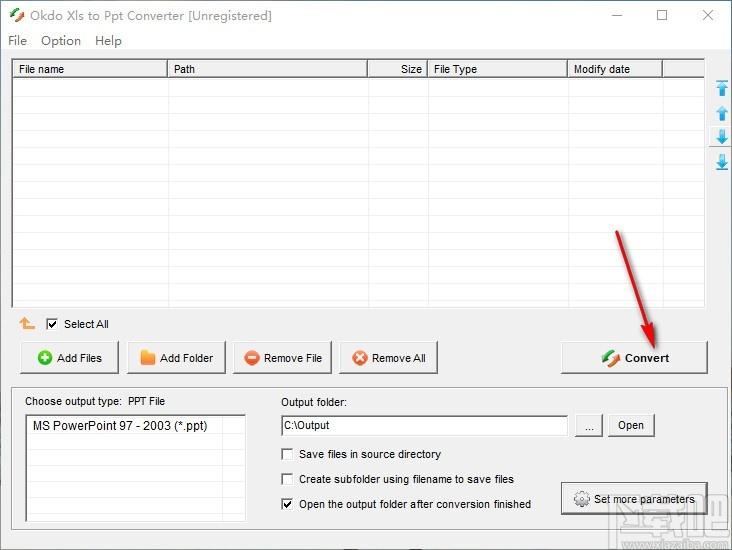
Task: Select MS PowerPoint 97 - 2003 (*.ppt) output type
Action: pos(120,426)
